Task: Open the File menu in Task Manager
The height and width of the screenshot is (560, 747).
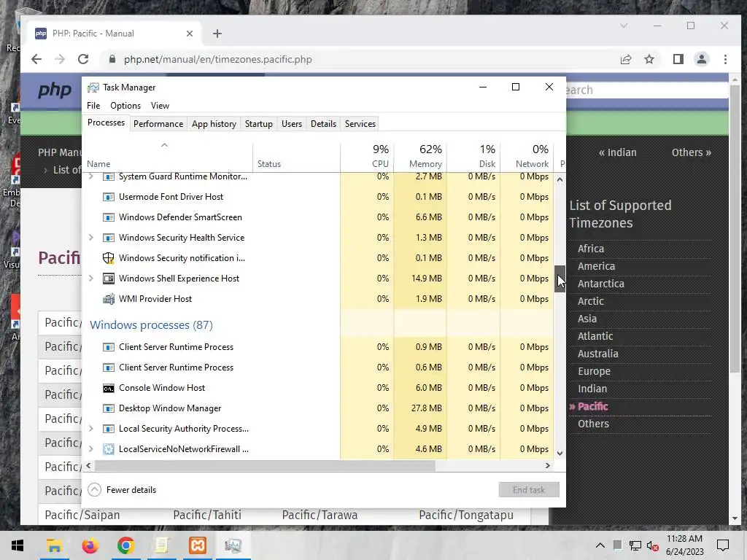Action: (x=93, y=106)
